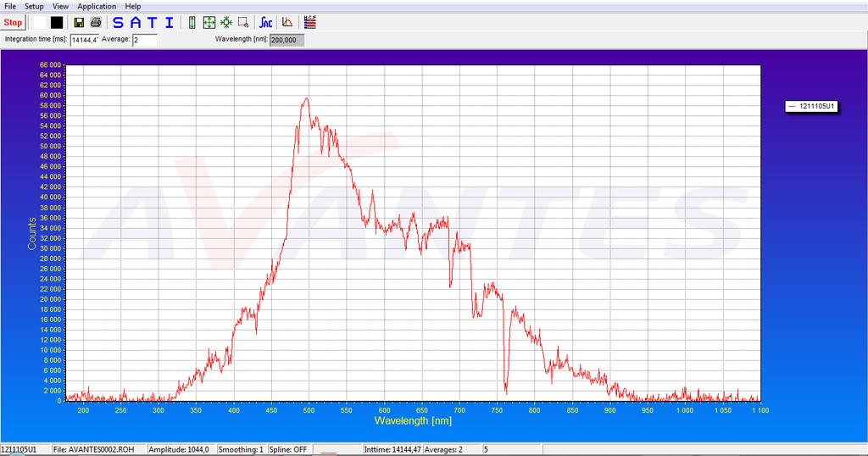
Task: Click the Integration time input field
Action: pyautogui.click(x=84, y=40)
